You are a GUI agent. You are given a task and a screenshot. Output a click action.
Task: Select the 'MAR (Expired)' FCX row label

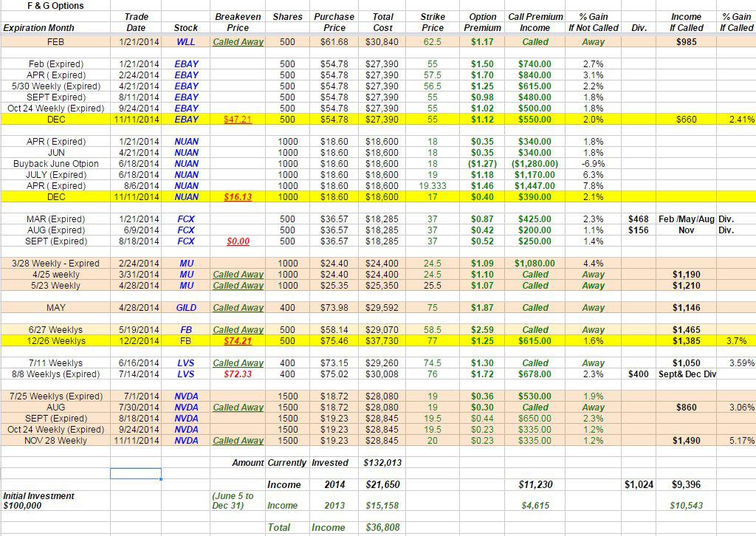(x=56, y=219)
